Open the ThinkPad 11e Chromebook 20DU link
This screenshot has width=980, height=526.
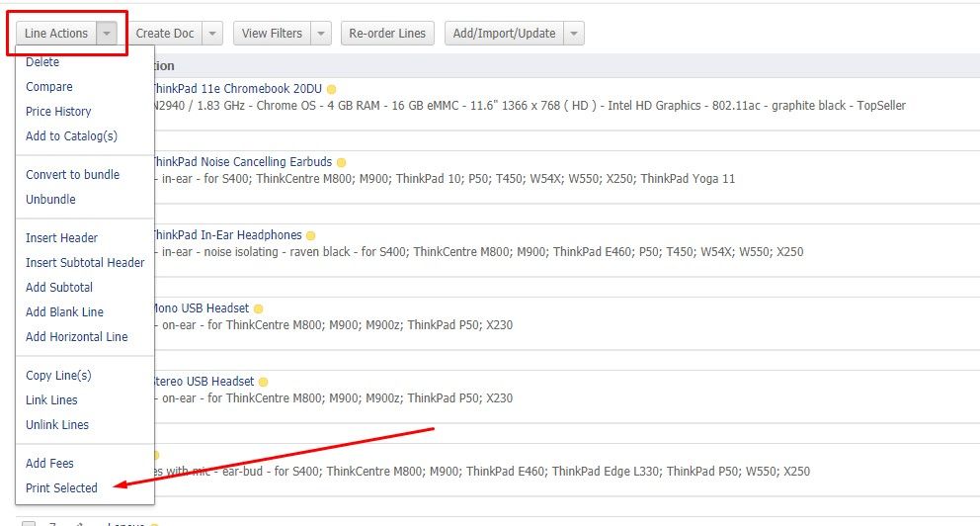[237, 89]
